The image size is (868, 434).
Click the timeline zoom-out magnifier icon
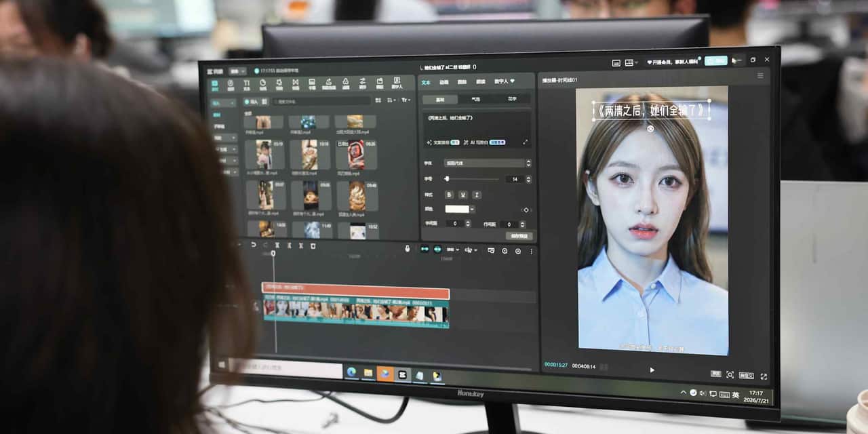pos(505,251)
